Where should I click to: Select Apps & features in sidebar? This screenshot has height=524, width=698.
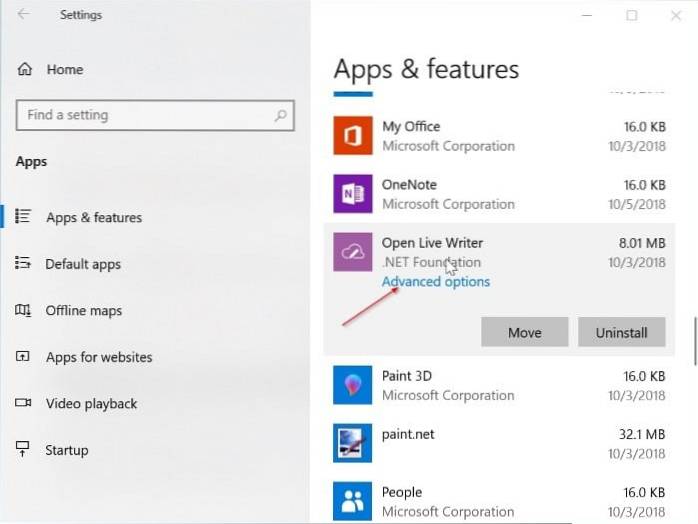coord(94,217)
